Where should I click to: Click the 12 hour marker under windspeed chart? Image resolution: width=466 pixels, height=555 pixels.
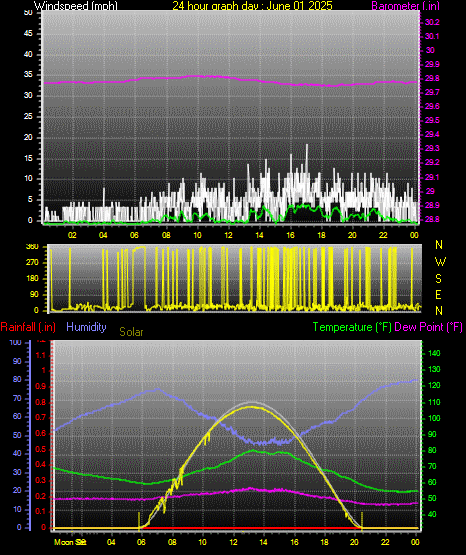click(228, 235)
